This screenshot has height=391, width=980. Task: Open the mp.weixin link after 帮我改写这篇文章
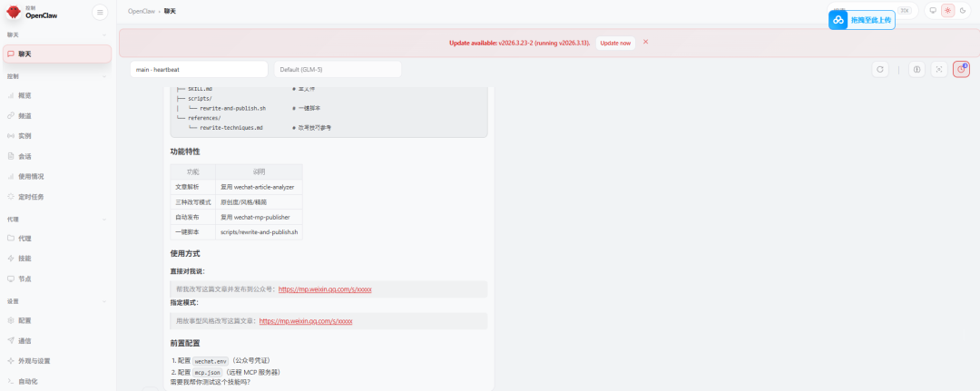coord(325,289)
